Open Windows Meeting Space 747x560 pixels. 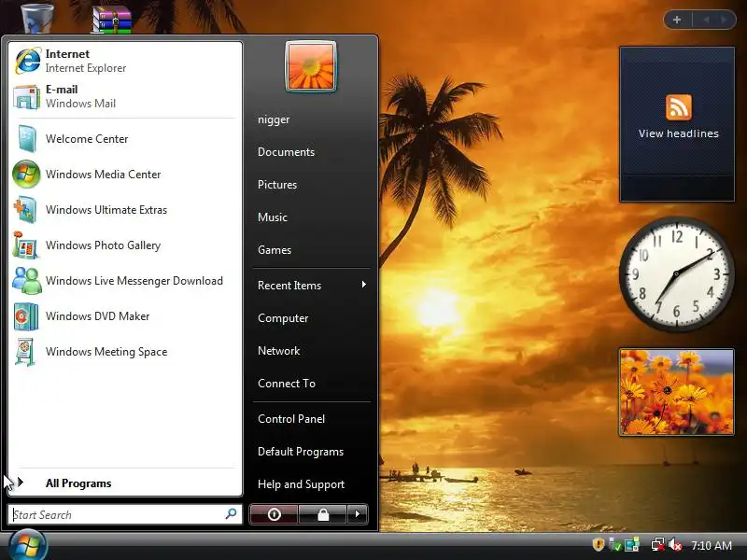pyautogui.click(x=125, y=352)
